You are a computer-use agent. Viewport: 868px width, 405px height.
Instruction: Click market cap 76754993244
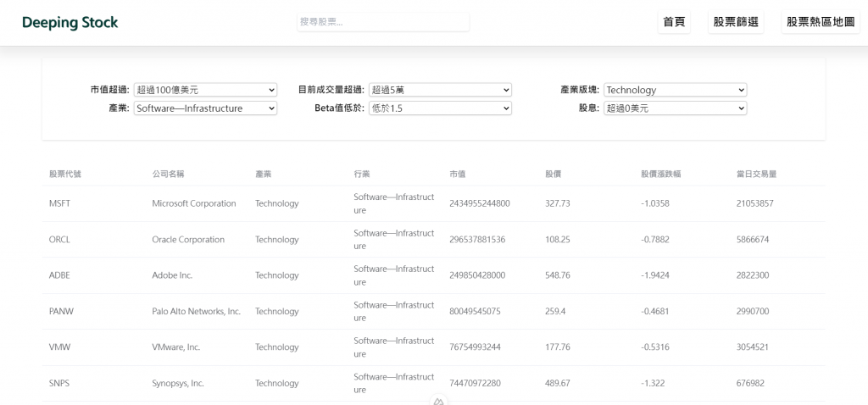tap(475, 347)
